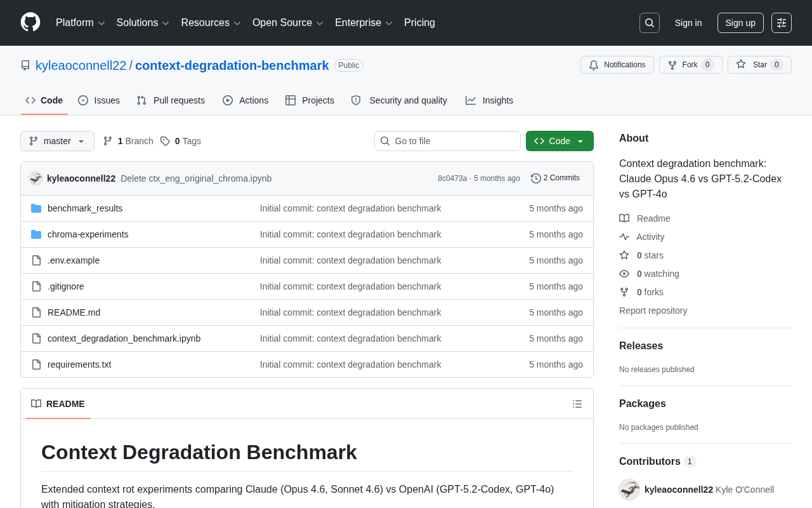Image resolution: width=812 pixels, height=508 pixels.
Task: Switch to the Code tab
Action: point(44,100)
